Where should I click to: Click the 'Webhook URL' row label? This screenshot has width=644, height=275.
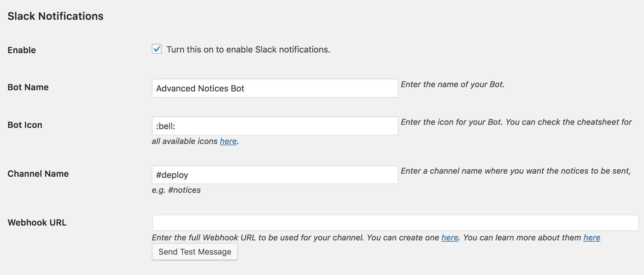[37, 223]
